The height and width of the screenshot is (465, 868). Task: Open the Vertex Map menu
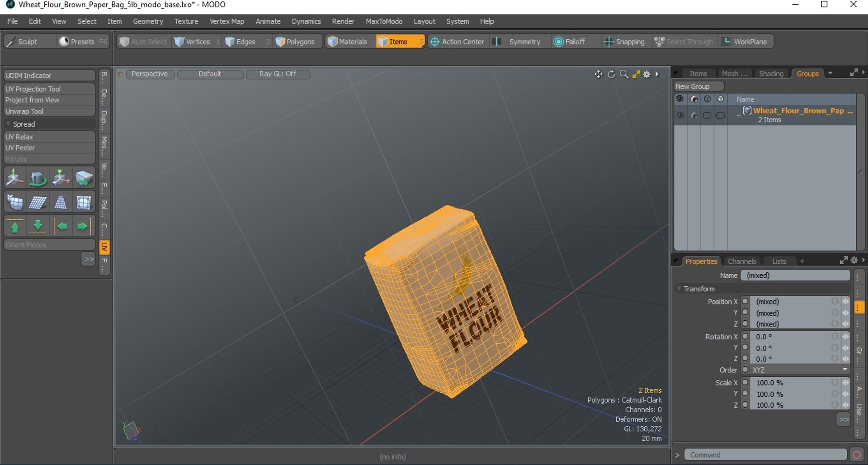tap(226, 21)
